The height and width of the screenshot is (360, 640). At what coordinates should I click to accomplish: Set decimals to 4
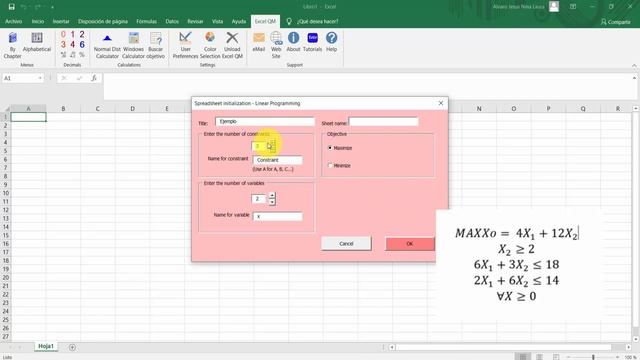pyautogui.click(x=73, y=44)
